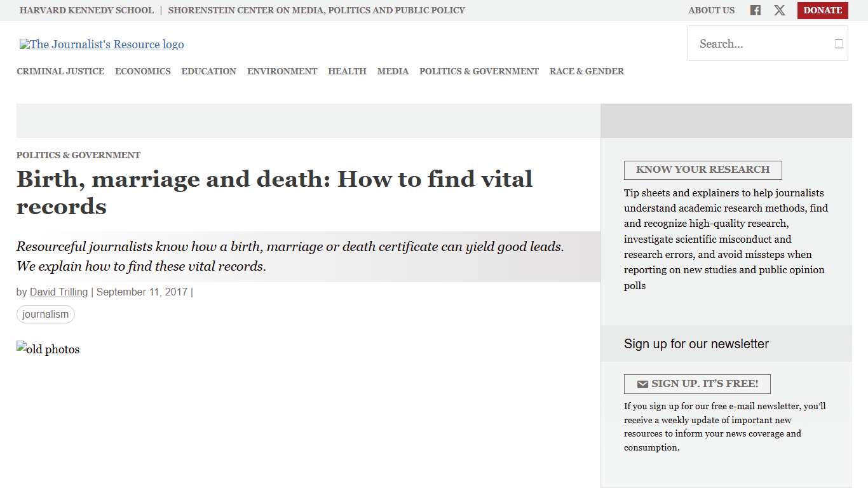Open the MEDIA section
The image size is (868, 488).
pyautogui.click(x=393, y=71)
